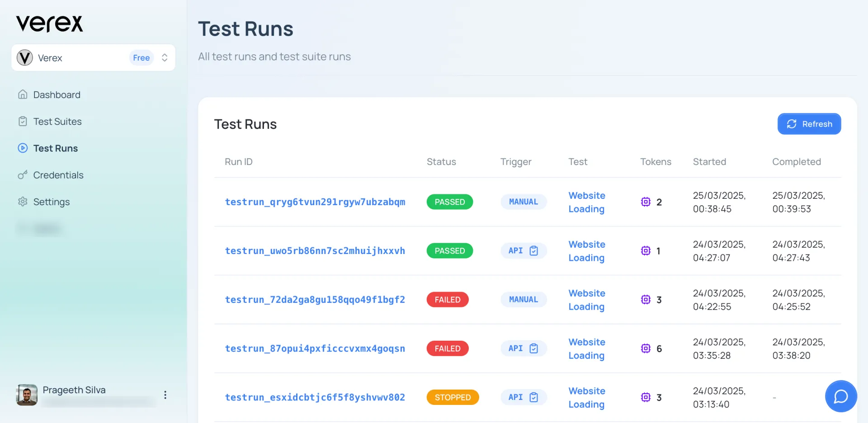Click the Verex logo at top left
The height and width of the screenshot is (423, 868).
[50, 23]
